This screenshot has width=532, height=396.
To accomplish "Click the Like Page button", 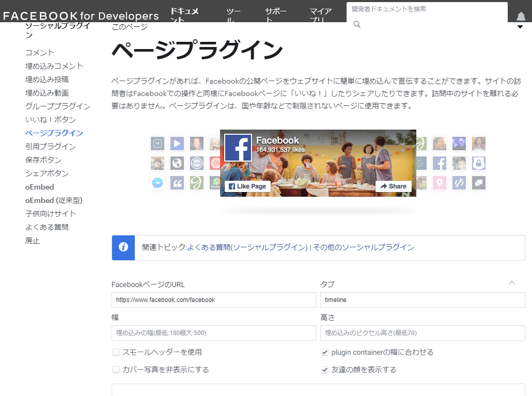I will 247,186.
